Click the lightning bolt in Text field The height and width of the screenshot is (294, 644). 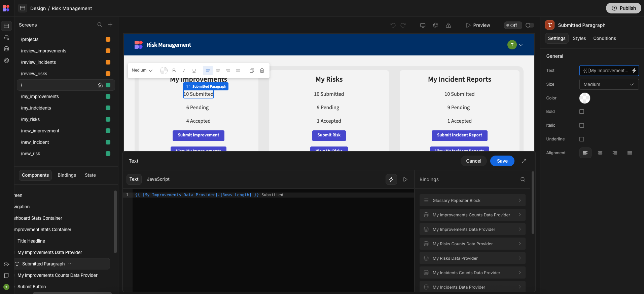634,71
